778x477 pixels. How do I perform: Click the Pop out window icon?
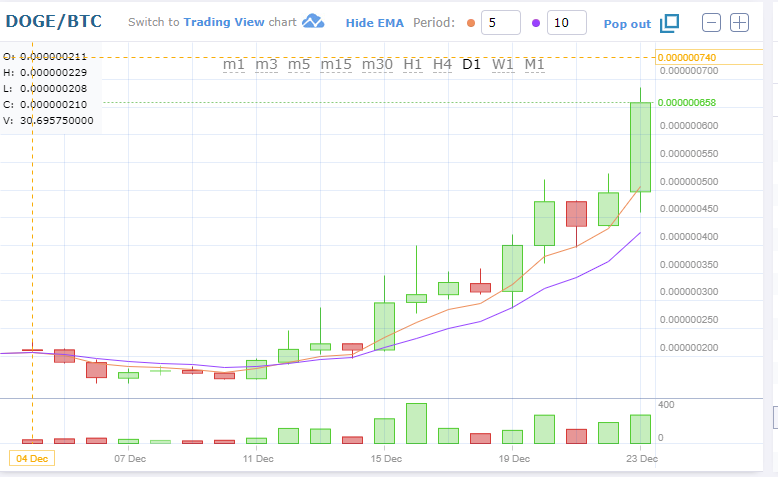[x=669, y=23]
